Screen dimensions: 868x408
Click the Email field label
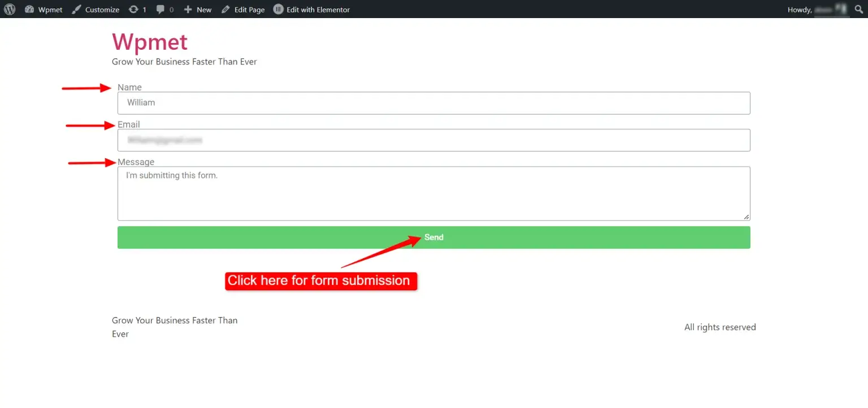129,124
